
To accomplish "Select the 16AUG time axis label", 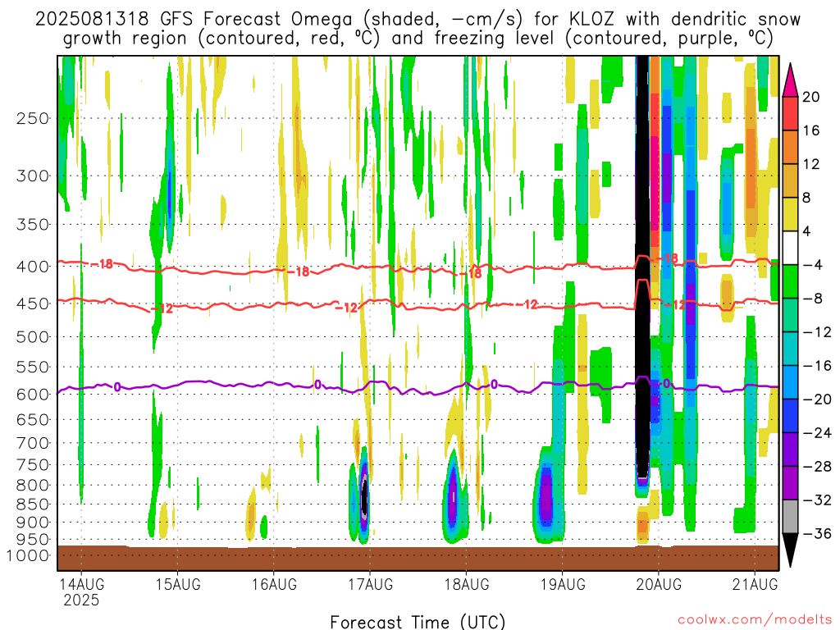I will coord(274,584).
